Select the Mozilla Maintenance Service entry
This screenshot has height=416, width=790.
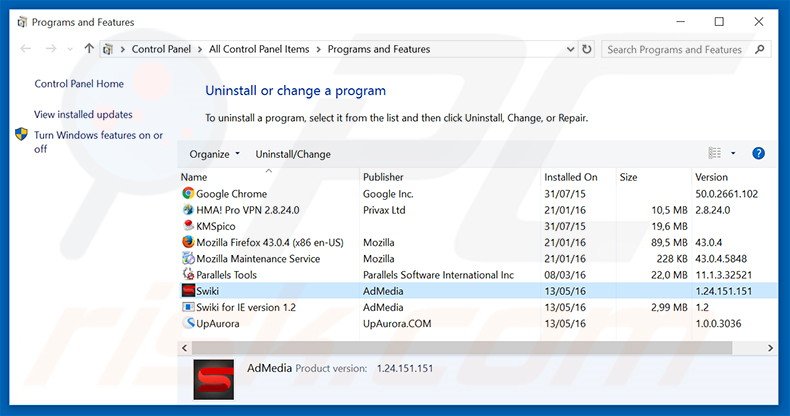(258, 258)
